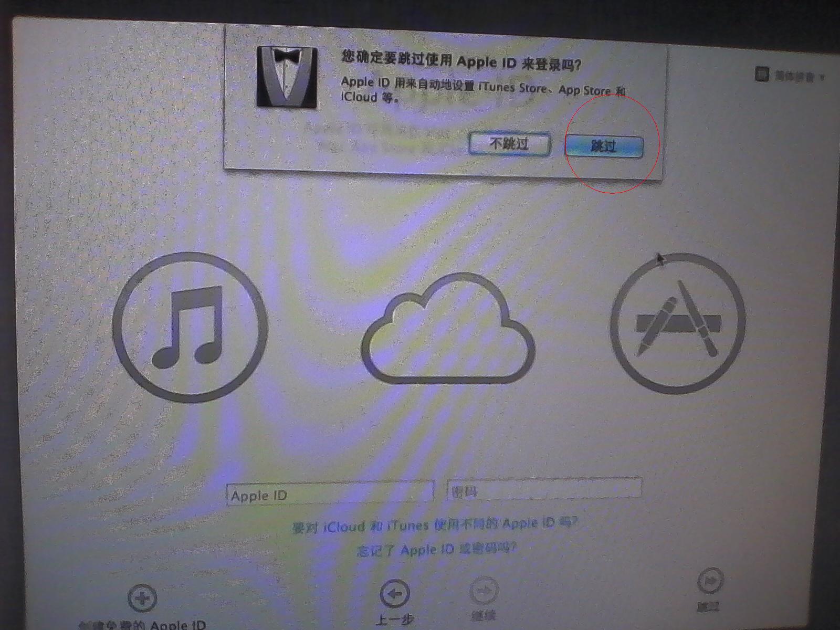The image size is (840, 630).
Task: Click the 不跳过 (Don't Skip) button
Action: pyautogui.click(x=509, y=143)
